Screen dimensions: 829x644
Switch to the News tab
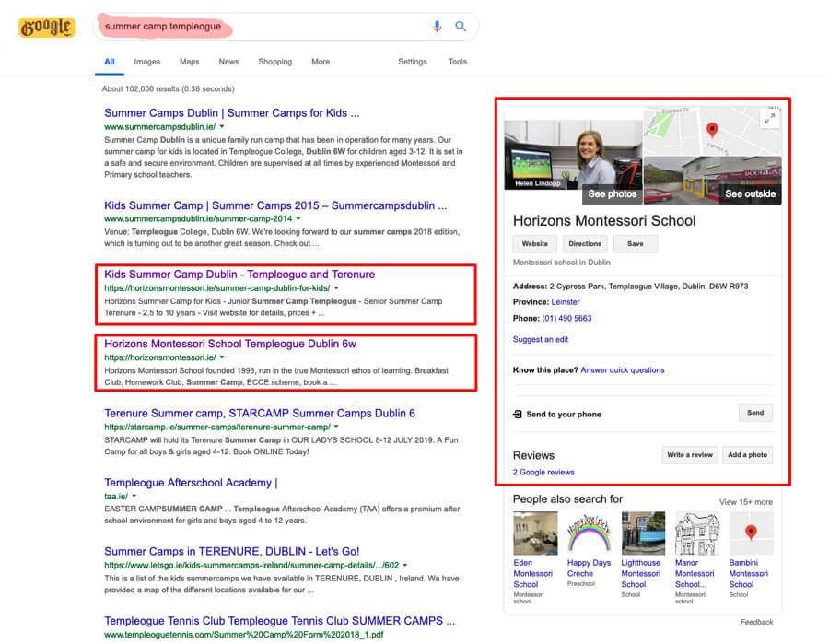(x=229, y=62)
